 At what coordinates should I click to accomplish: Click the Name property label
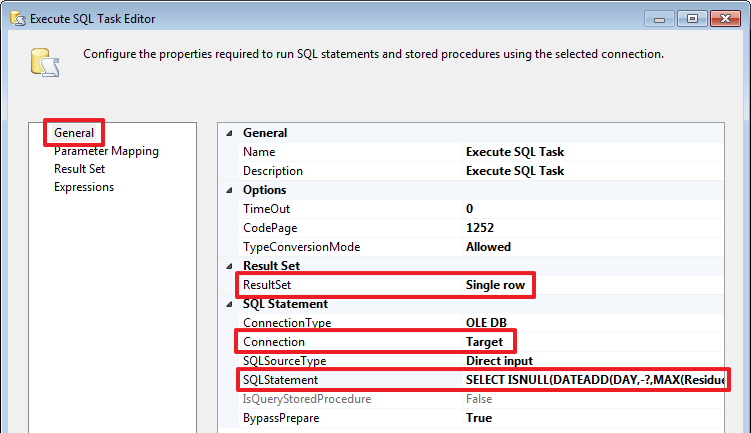[x=259, y=152]
